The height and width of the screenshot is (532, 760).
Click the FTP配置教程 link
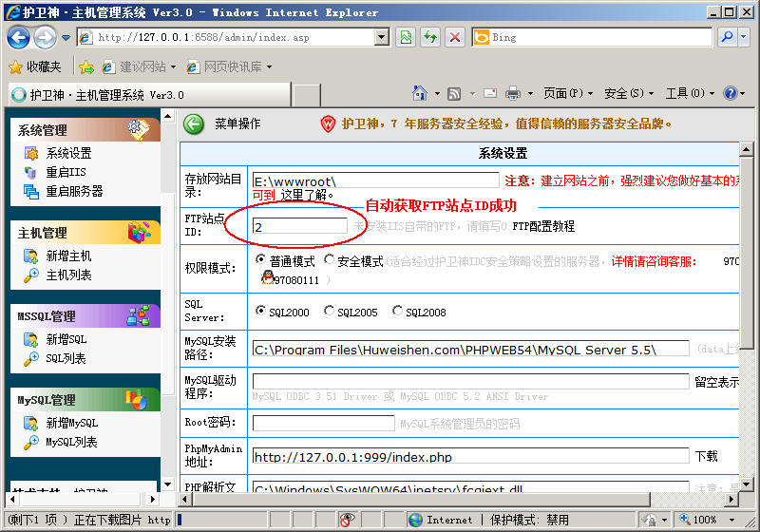pos(543,227)
